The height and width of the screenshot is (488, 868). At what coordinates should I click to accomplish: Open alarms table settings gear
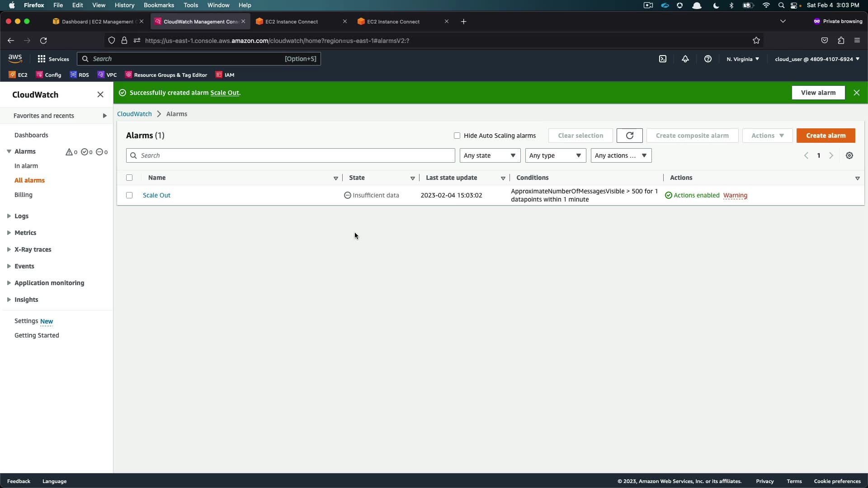[849, 155]
